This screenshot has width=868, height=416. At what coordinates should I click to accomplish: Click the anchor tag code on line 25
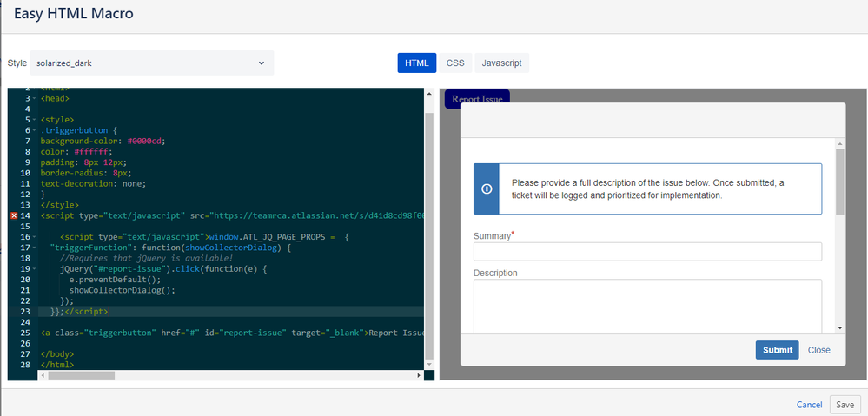pos(232,333)
